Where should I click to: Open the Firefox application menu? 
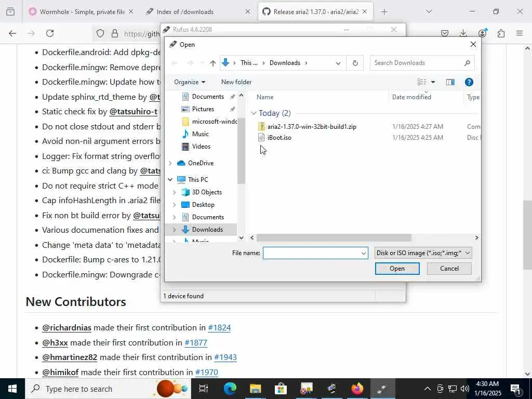pyautogui.click(x=520, y=33)
